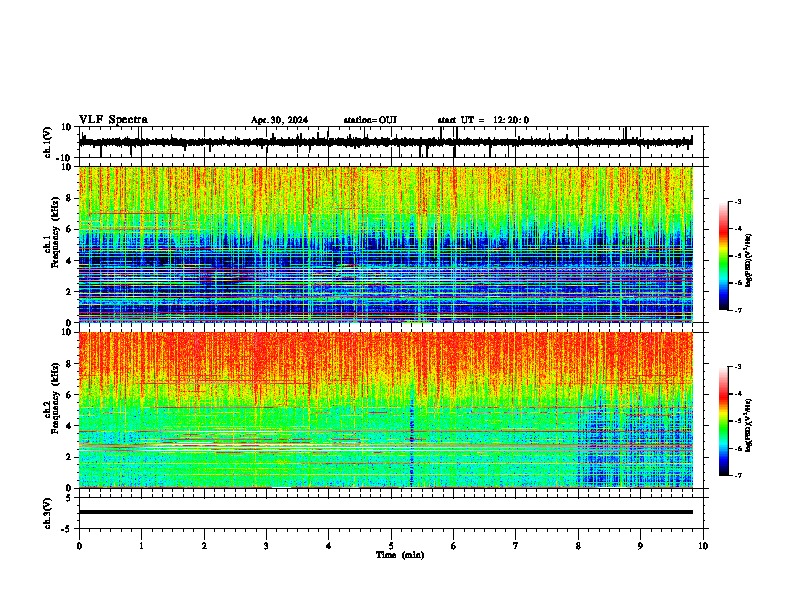Click time axis tick label "6"

454,546
